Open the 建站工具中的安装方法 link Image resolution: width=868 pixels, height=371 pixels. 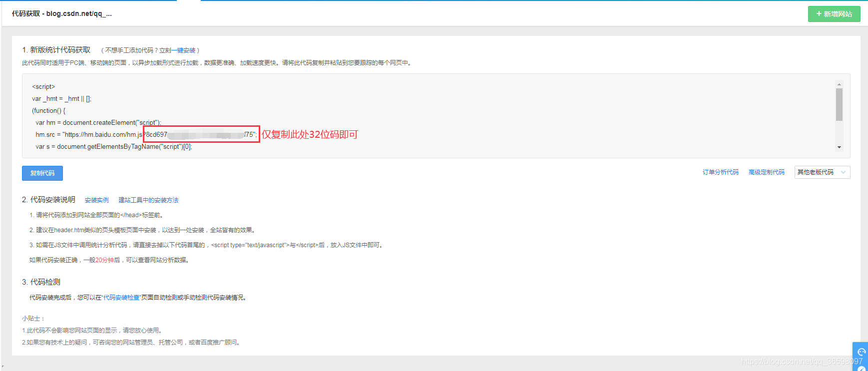(148, 200)
